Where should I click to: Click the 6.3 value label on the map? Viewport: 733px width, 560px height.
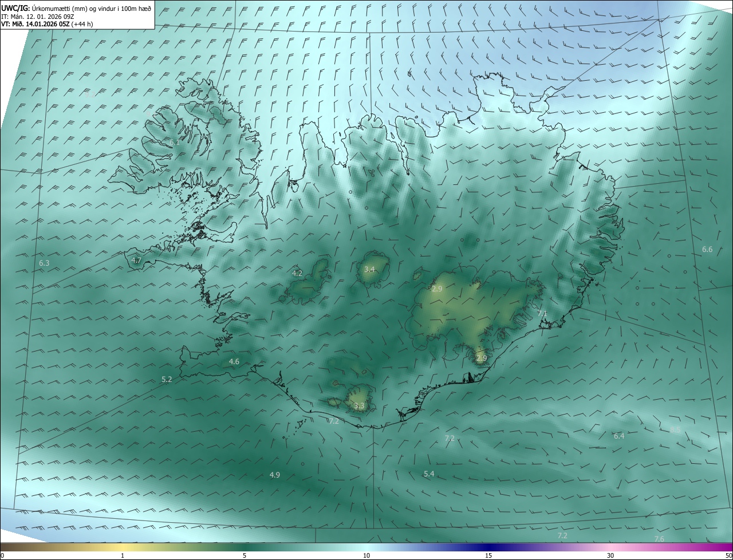(44, 263)
